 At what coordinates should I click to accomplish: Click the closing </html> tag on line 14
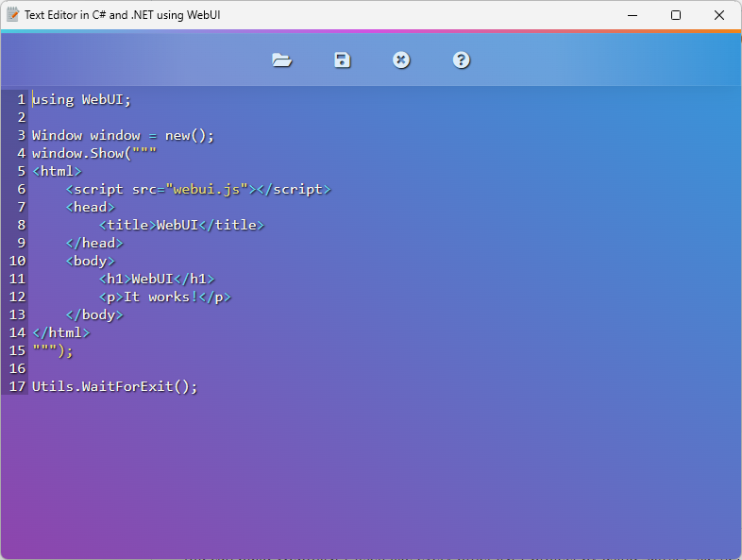click(61, 333)
